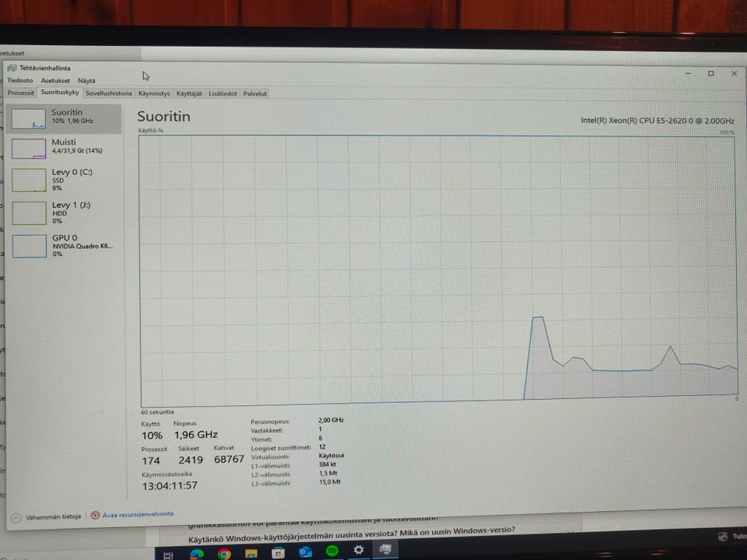Viewport: 747px width, 560px height.
Task: Click the Suoritin heading above graph
Action: [x=164, y=117]
